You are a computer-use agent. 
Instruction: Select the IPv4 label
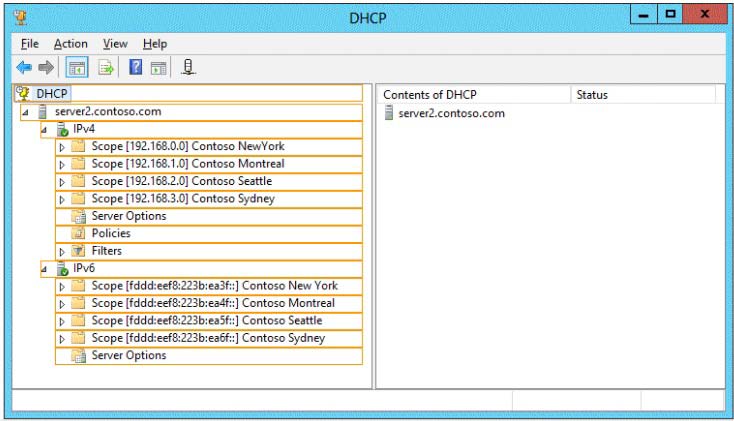84,129
